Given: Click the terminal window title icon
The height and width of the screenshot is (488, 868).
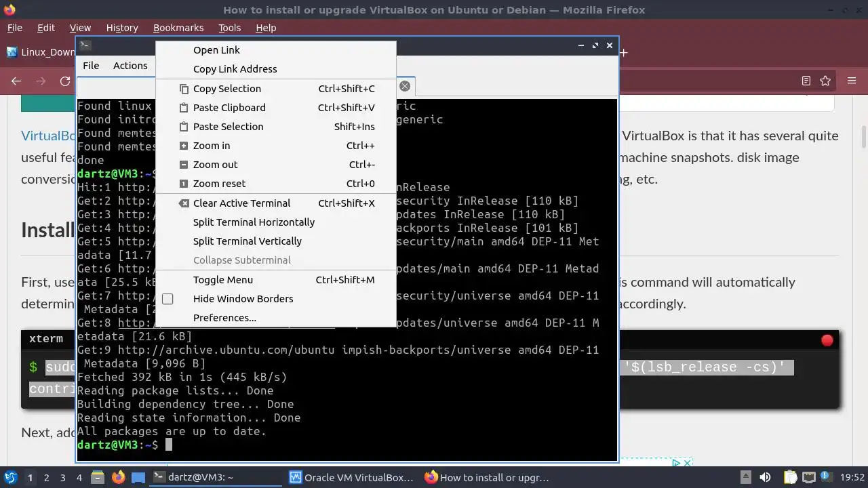Looking at the screenshot, I should [85, 45].
